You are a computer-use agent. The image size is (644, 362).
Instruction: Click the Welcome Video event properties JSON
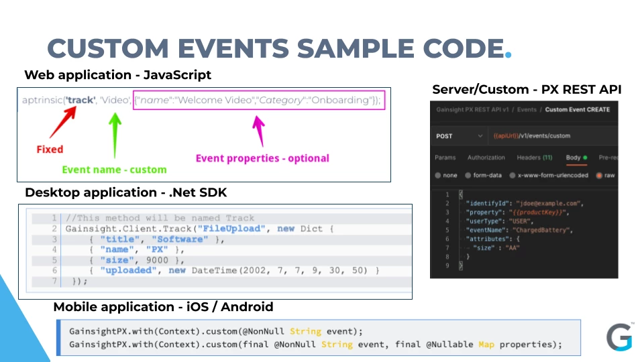[259, 100]
